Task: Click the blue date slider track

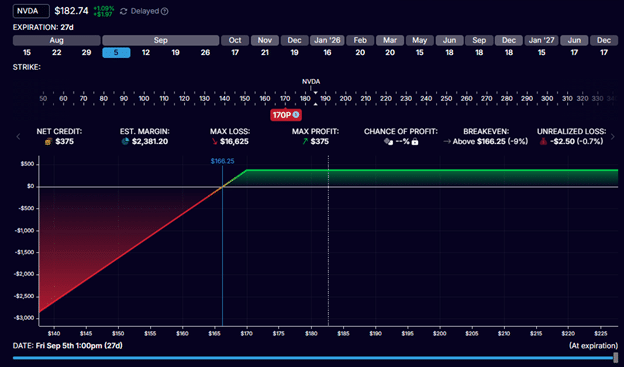Action: (313, 358)
